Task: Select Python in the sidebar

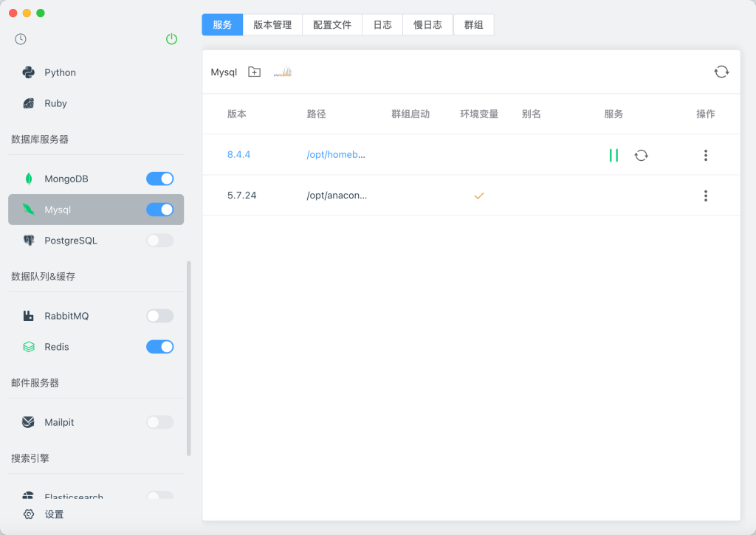Action: click(x=96, y=72)
